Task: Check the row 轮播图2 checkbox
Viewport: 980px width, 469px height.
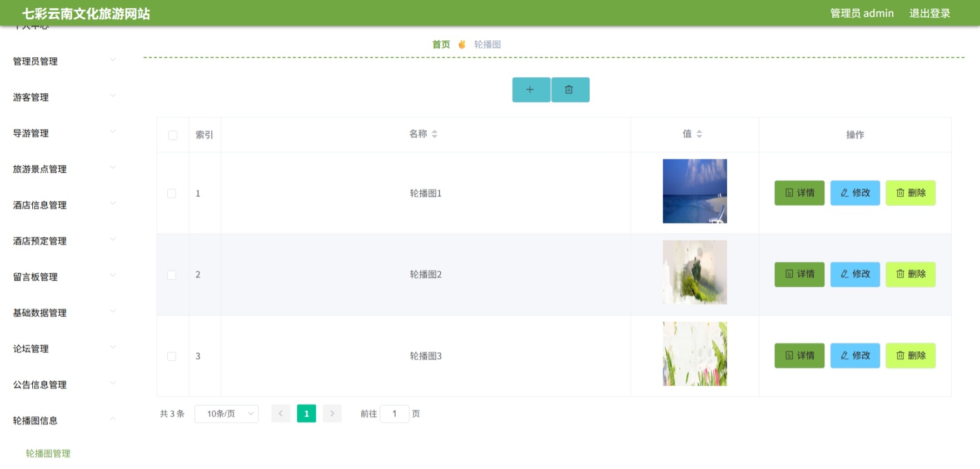Action: 172,275
